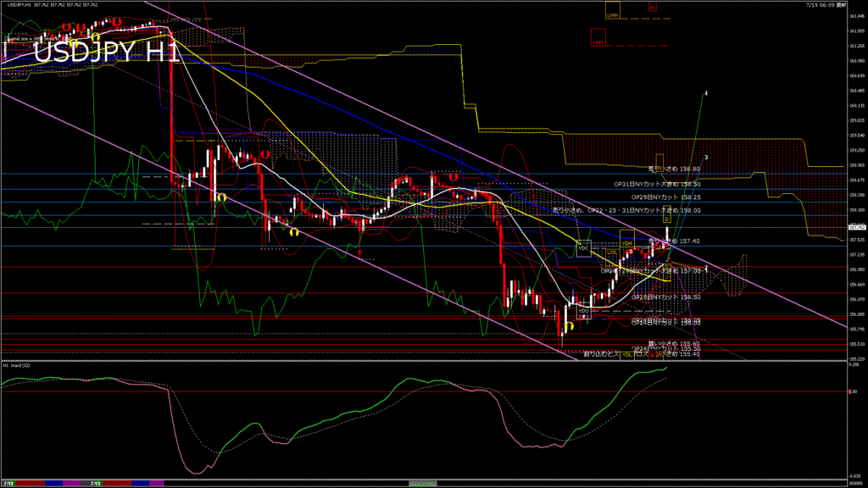Click the 7/19 06:09 更新 timestamp
This screenshot has height=488, width=868.
826,4
